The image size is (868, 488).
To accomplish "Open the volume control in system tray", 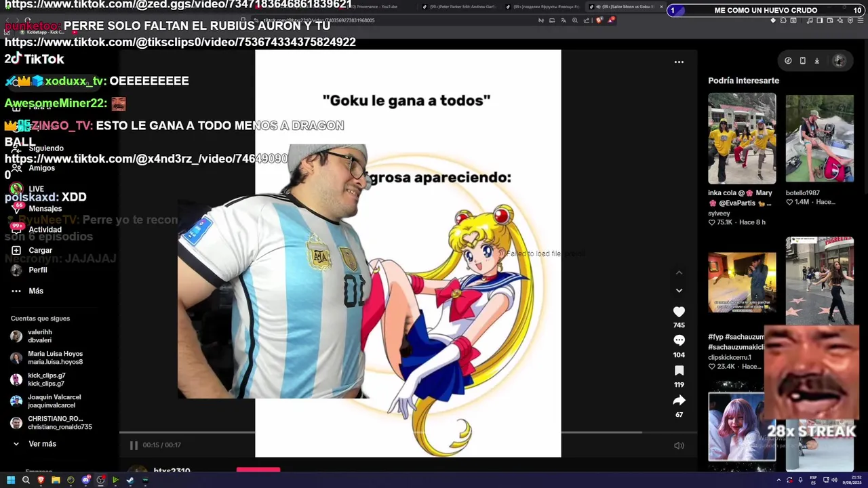I will [x=834, y=481].
